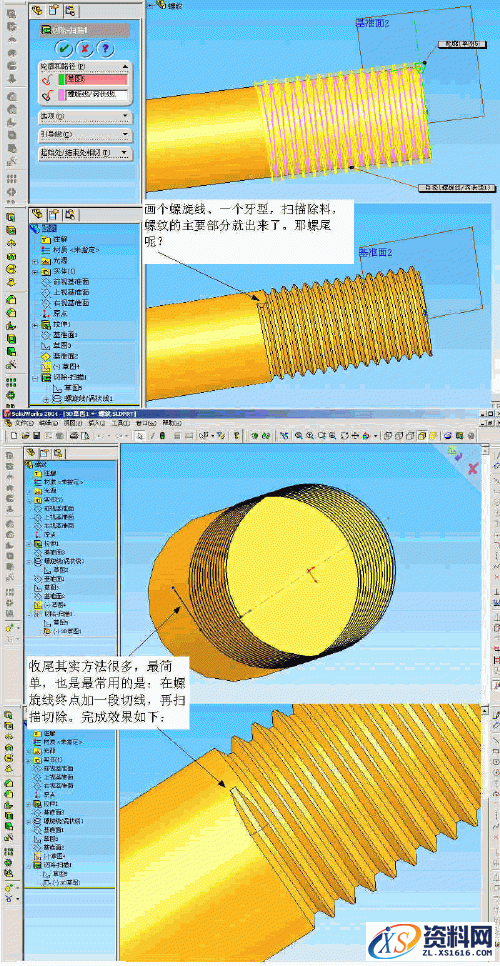Expand the 实体(1) folder in the second feature tree
This screenshot has height=966, width=500.
tap(34, 272)
